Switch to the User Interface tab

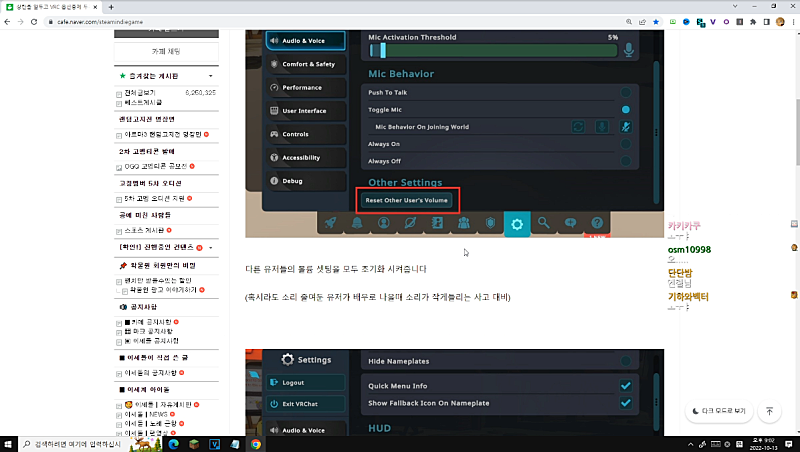[305, 111]
